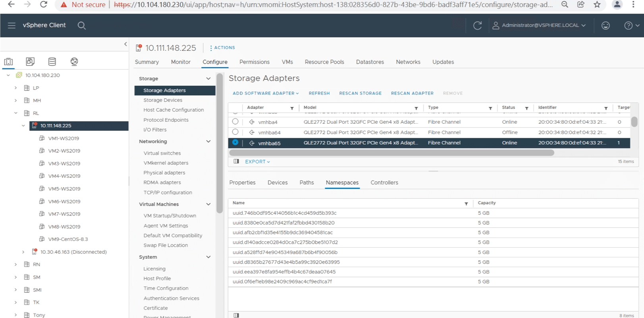The height and width of the screenshot is (318, 644).
Task: Select the vmhba64 adapter radio button
Action: 235,132
